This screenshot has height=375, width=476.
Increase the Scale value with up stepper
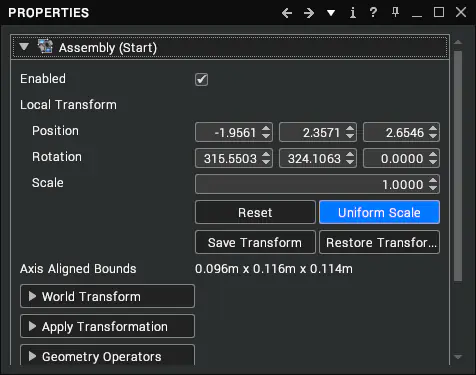433,180
